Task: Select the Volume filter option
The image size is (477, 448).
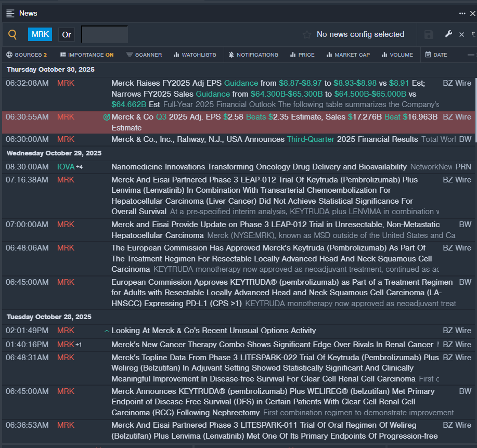Action: [x=397, y=55]
